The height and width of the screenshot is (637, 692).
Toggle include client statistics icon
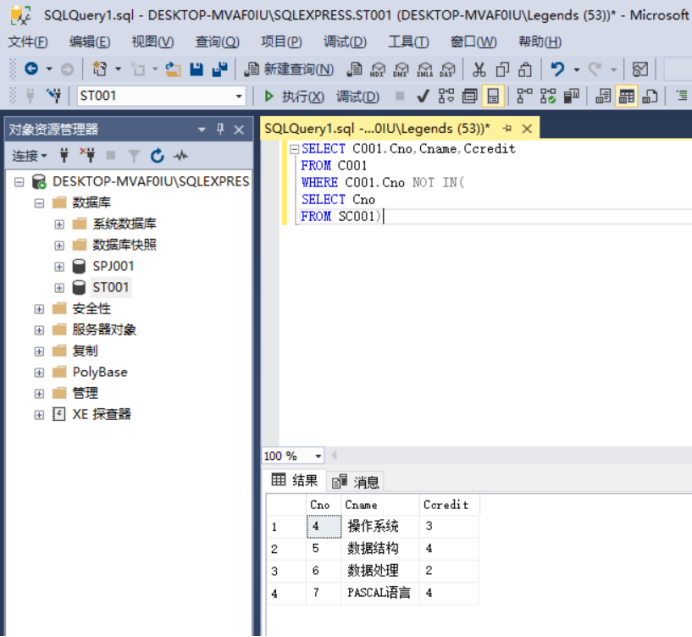[x=571, y=96]
